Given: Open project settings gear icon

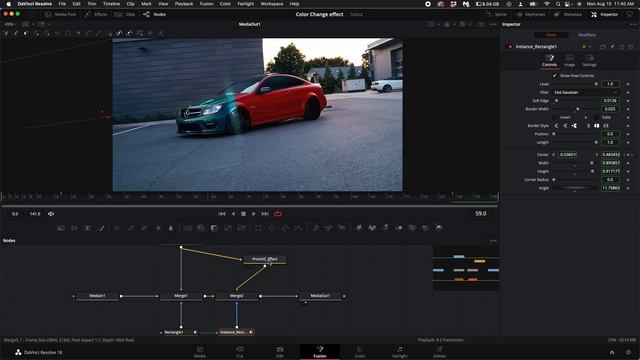Looking at the screenshot, I should (628, 352).
